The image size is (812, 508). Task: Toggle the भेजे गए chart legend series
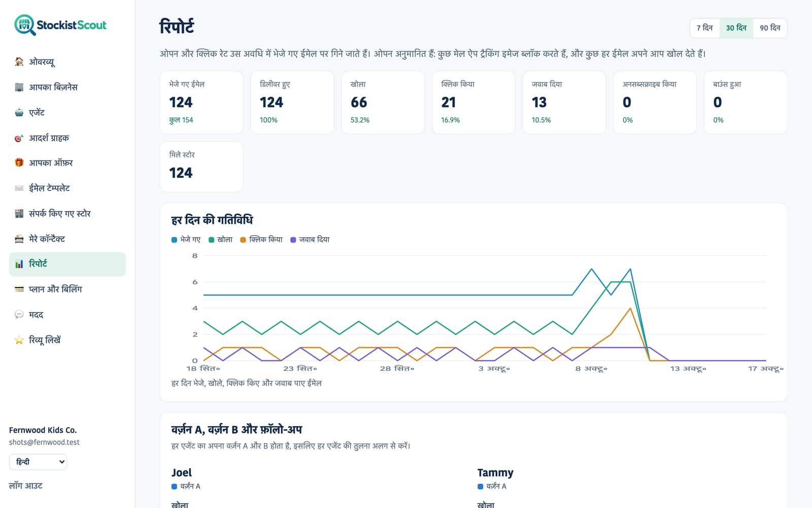[186, 239]
